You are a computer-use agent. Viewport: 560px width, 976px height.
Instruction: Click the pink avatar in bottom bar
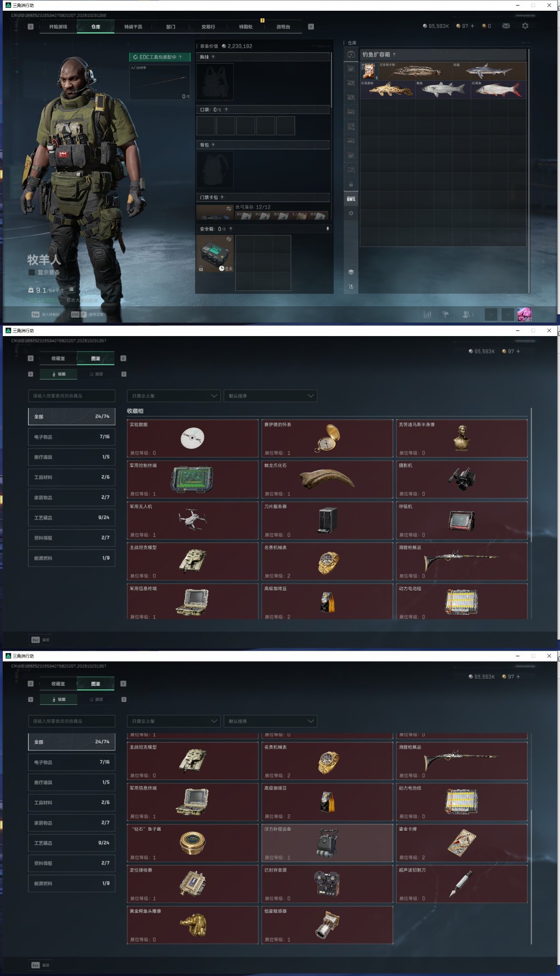pyautogui.click(x=525, y=315)
